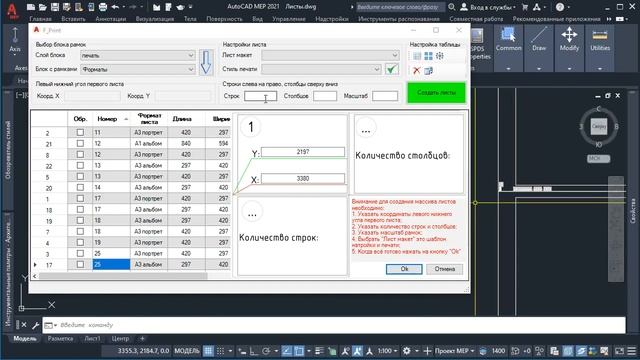Click the printer Plot icon in quick access toolbar
The height and width of the screenshot is (360, 640).
coord(103,7)
